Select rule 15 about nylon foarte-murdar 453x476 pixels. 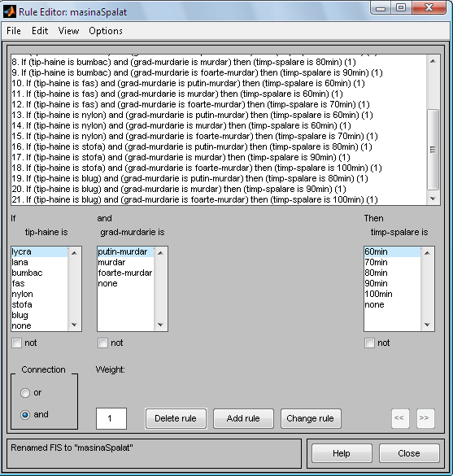click(194, 136)
